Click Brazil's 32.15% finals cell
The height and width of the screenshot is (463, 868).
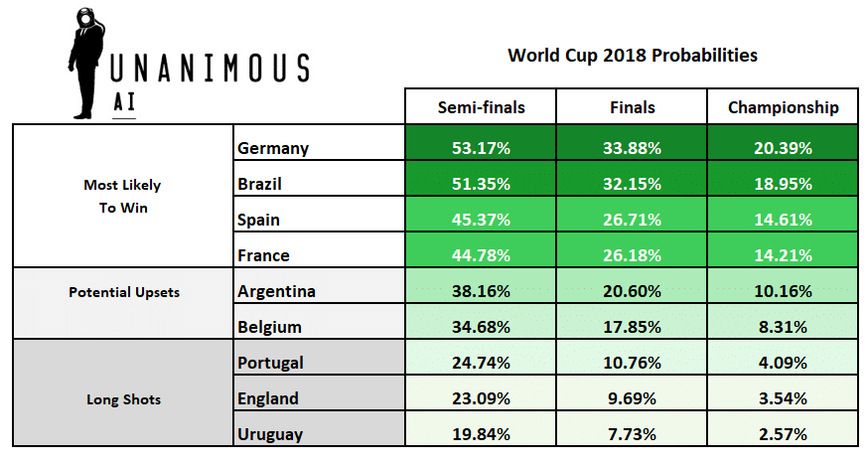[632, 184]
